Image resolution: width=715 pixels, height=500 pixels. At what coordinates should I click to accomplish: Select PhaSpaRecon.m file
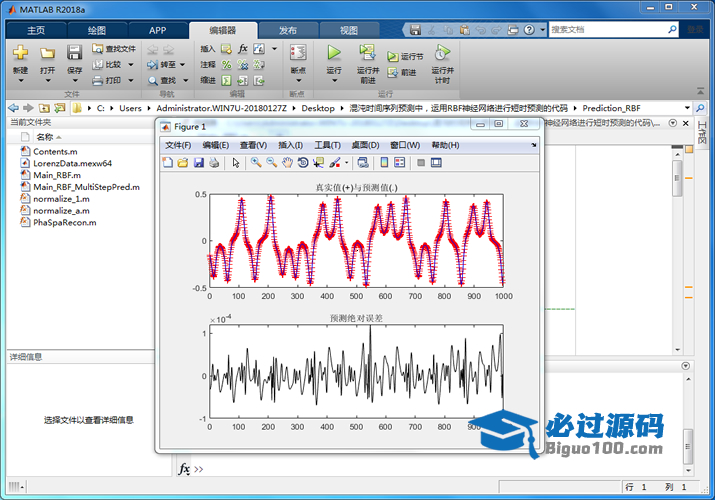[65, 222]
